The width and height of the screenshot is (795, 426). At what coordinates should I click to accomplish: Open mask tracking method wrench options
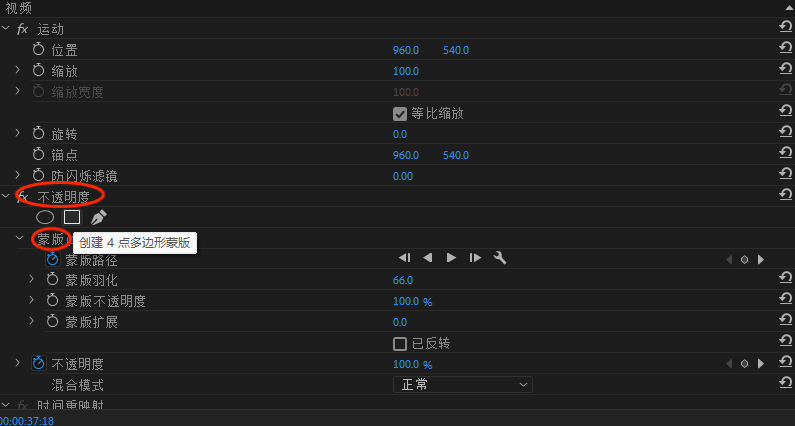coord(500,258)
